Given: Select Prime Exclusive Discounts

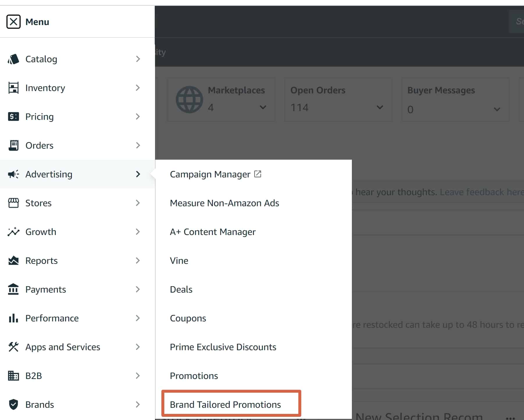Looking at the screenshot, I should (x=223, y=347).
